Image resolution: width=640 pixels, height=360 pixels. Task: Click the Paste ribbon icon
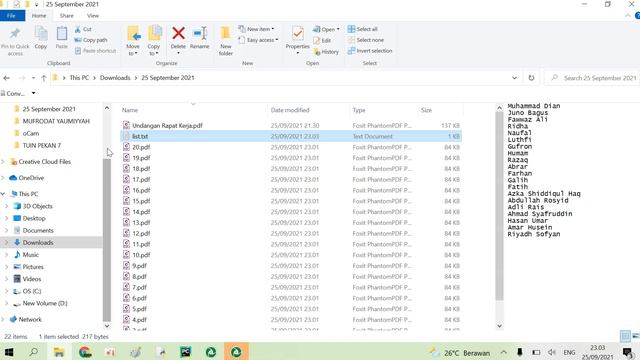[x=62, y=33]
